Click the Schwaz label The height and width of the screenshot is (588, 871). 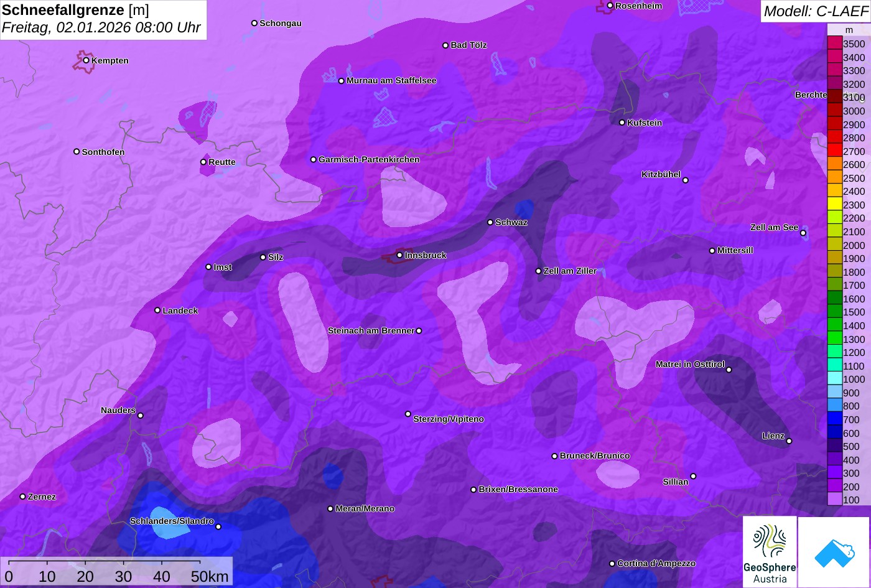pos(511,222)
